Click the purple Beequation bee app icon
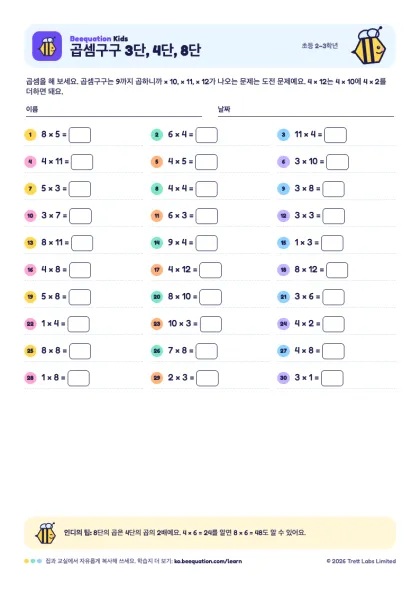 click(x=47, y=46)
